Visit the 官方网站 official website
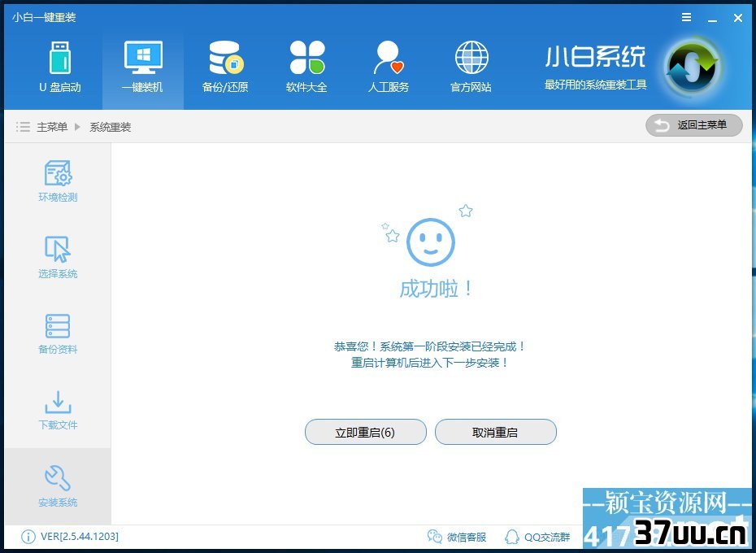This screenshot has width=756, height=553. pos(471,67)
